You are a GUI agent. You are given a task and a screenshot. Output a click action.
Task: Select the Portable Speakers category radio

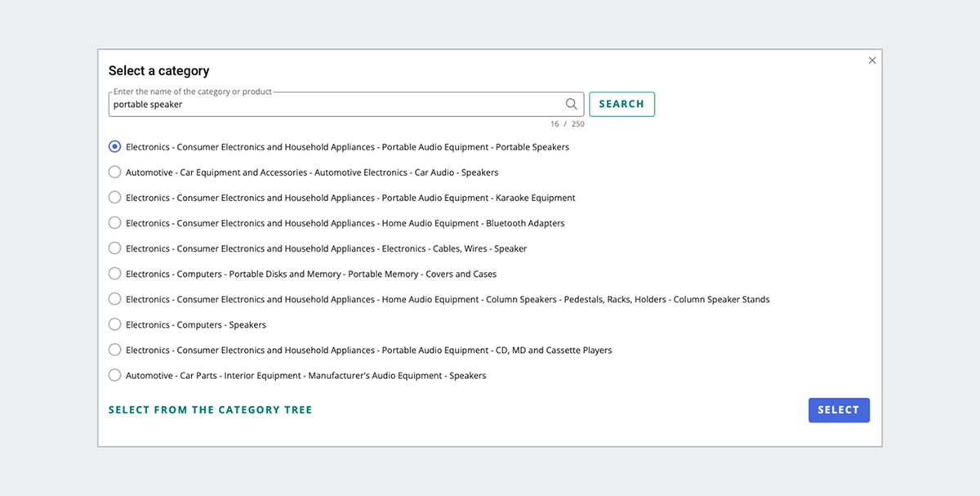click(x=115, y=147)
